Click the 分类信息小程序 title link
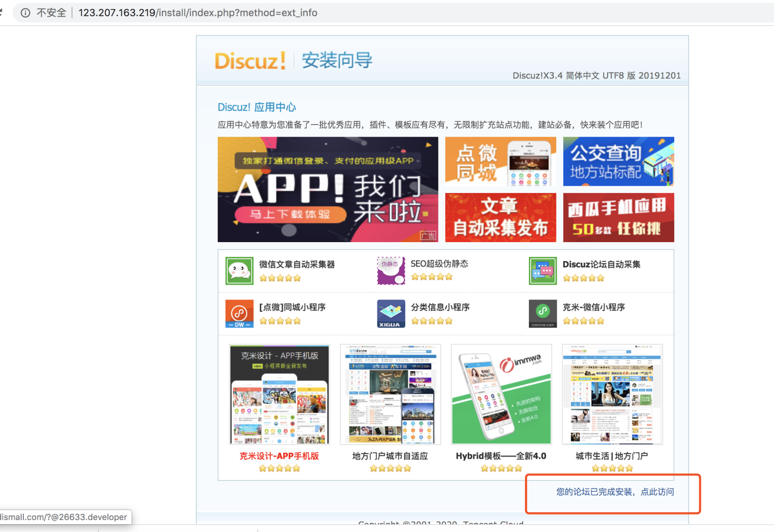 point(441,307)
